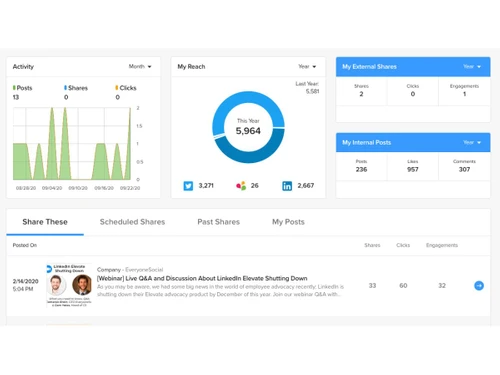This screenshot has height=375, width=500.
Task: Select the Share These tab
Action: (45, 222)
